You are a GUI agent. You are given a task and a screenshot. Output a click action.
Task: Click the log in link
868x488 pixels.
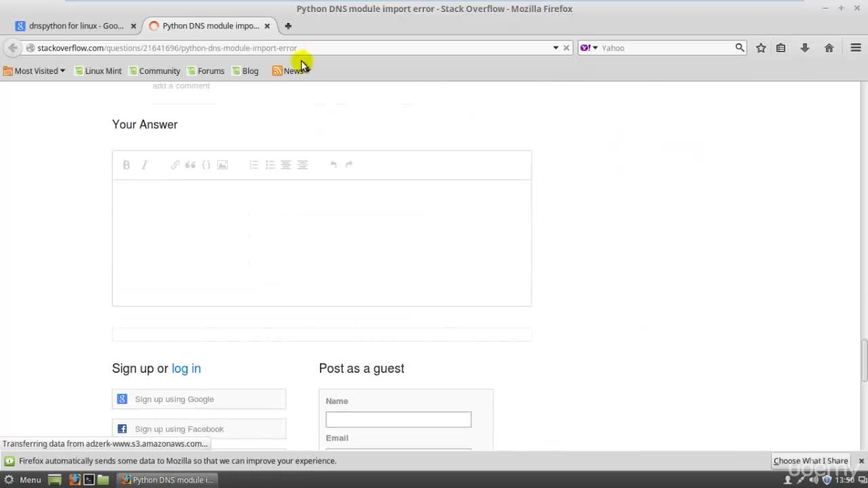click(x=186, y=368)
